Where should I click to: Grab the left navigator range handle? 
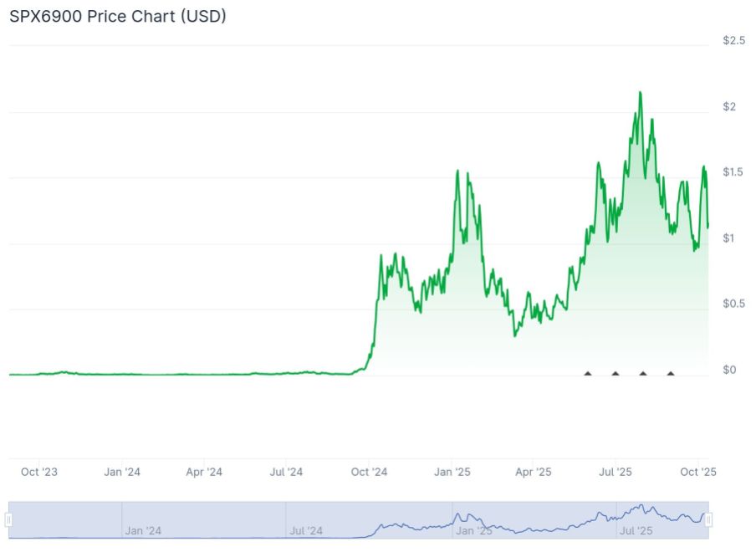(9, 520)
